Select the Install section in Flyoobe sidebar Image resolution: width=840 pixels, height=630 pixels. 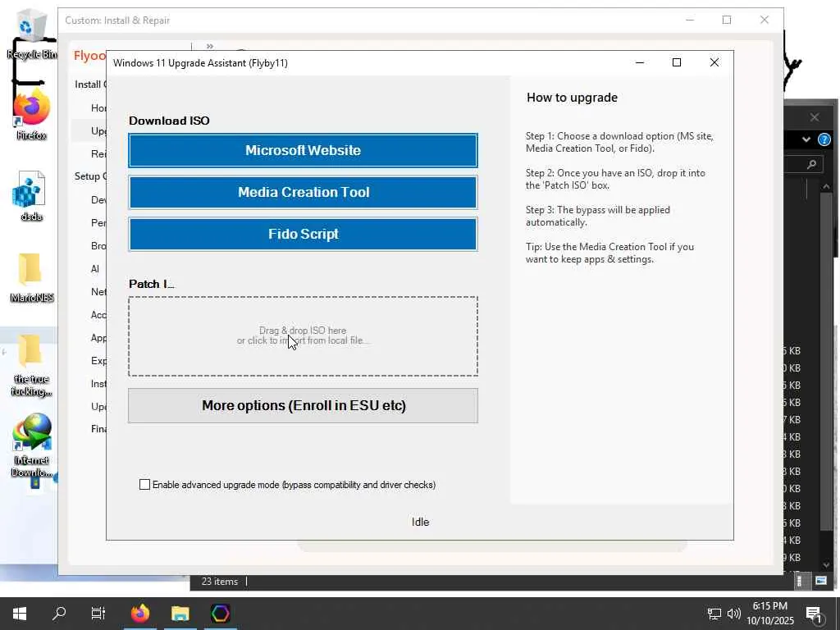point(90,84)
